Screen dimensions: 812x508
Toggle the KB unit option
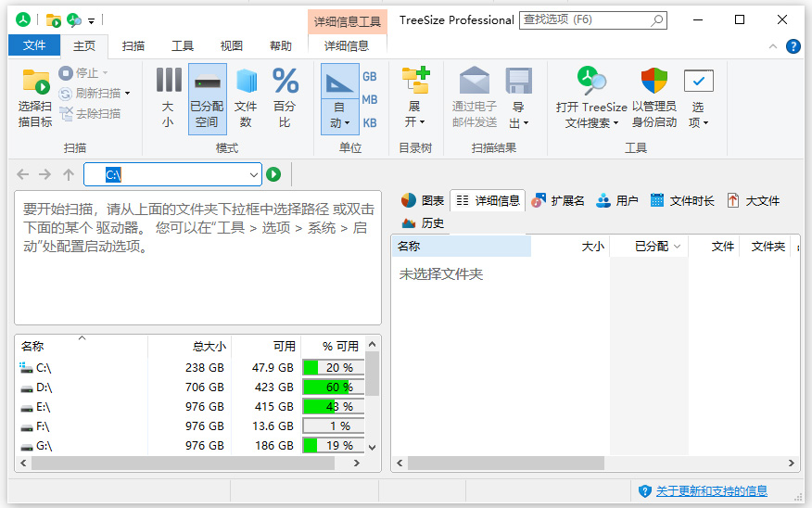pyautogui.click(x=370, y=122)
